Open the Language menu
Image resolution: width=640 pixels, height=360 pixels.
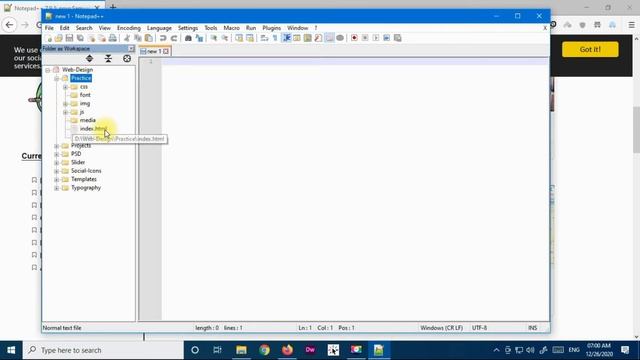[159, 28]
